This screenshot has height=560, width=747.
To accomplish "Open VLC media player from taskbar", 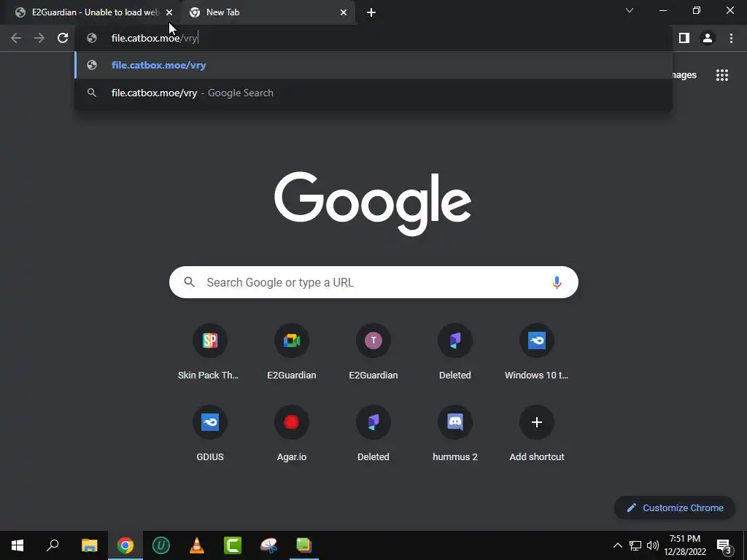I will click(x=197, y=545).
